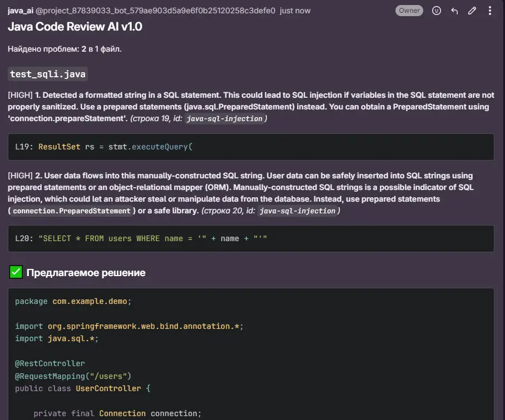Open the comment more-actions menu

coord(490,11)
